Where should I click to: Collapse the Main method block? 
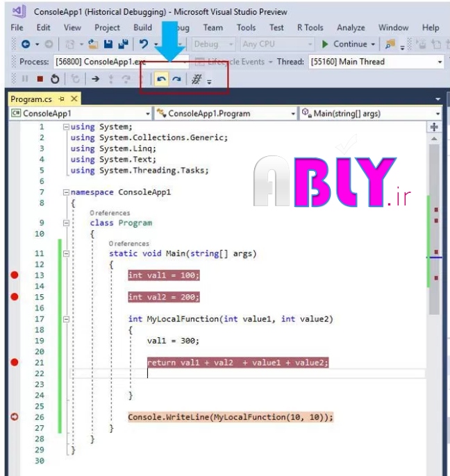66,254
